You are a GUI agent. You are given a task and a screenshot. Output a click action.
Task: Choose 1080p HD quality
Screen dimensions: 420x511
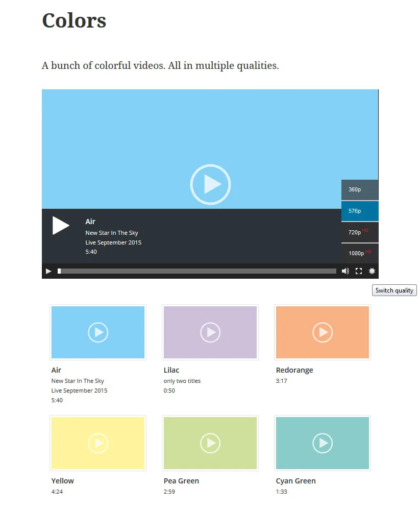[360, 253]
